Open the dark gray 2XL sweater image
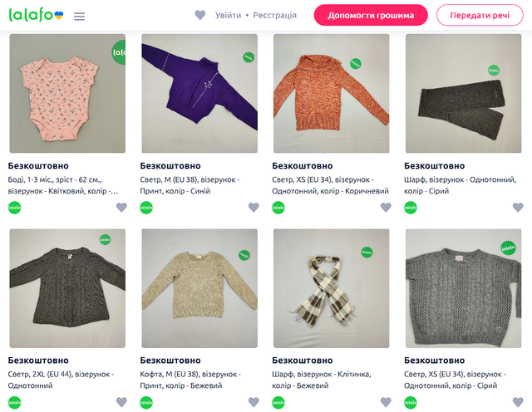532x412 pixels. click(x=67, y=288)
